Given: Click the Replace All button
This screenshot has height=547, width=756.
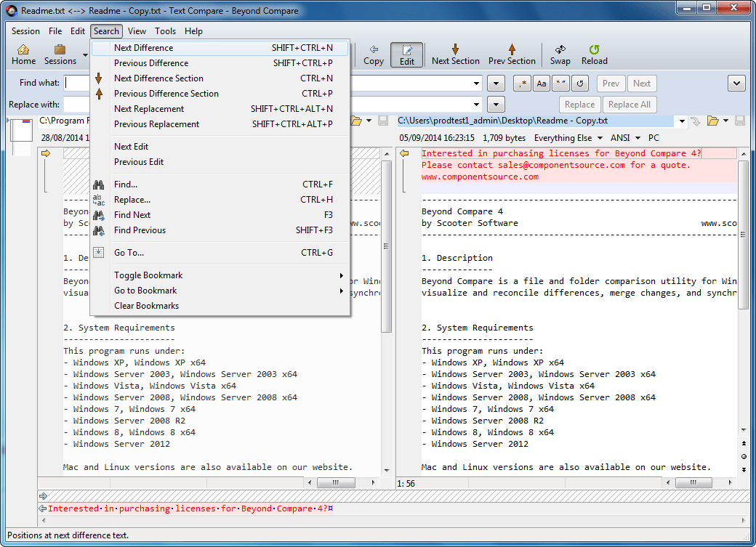Looking at the screenshot, I should [630, 105].
